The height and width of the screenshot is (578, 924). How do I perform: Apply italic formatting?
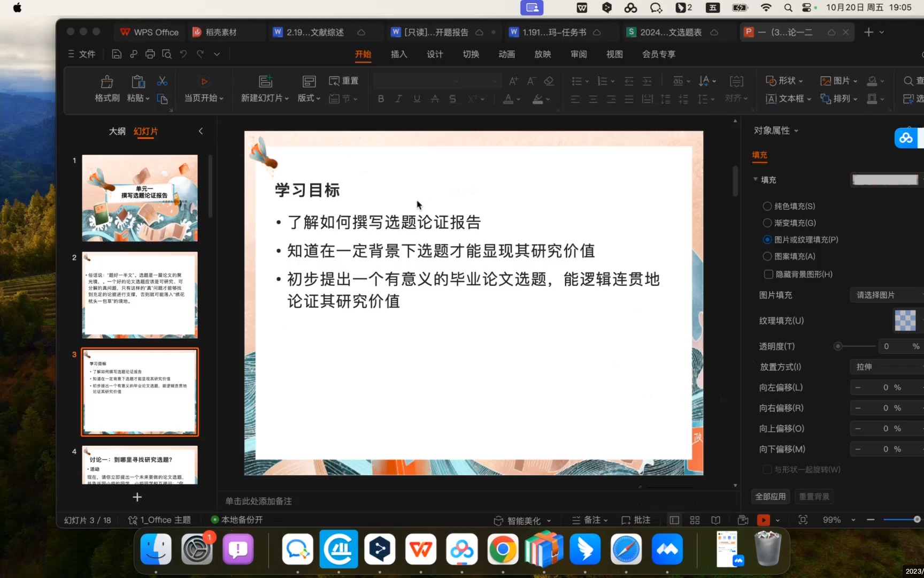(x=398, y=98)
